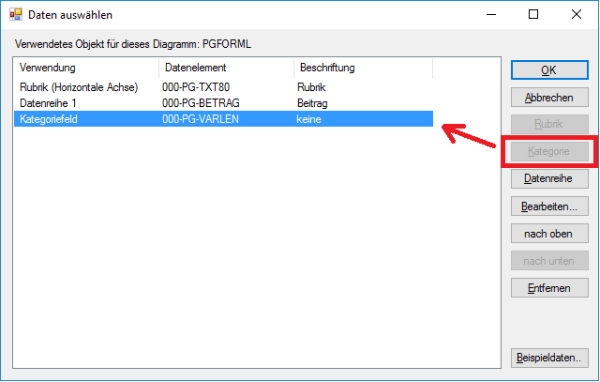Open Beispieldaten.. dialog
This screenshot has width=600, height=382.
(549, 358)
